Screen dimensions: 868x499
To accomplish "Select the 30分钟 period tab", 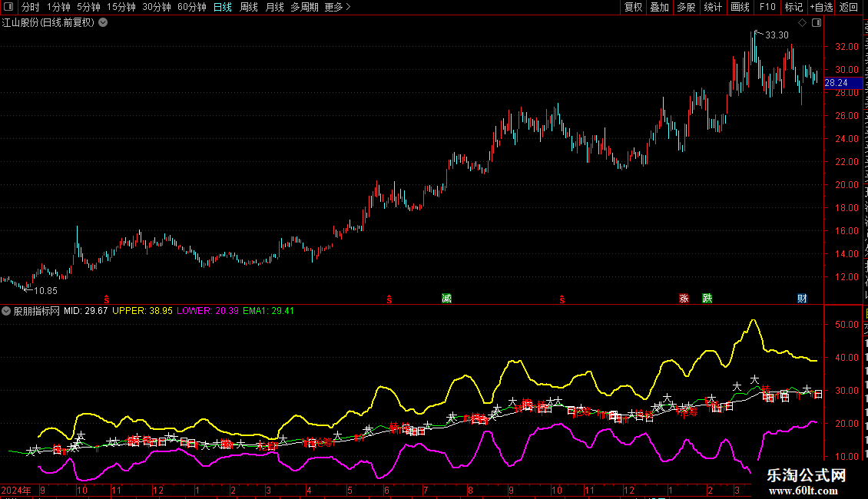I will tap(157, 7).
